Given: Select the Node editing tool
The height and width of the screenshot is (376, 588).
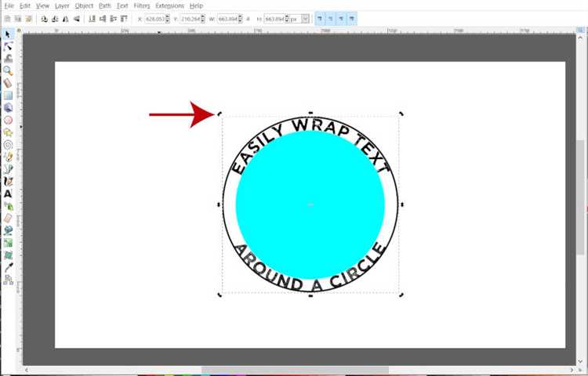Looking at the screenshot, I should tap(8, 46).
